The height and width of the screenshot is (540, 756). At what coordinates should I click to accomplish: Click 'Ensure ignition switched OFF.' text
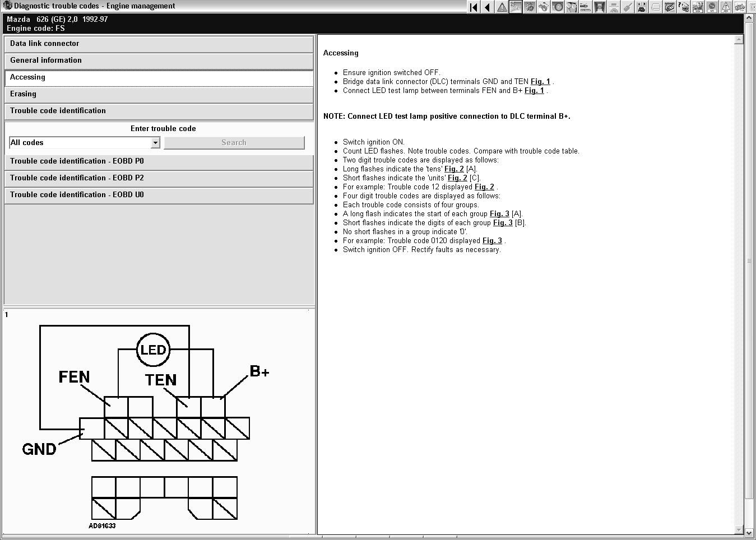(392, 72)
